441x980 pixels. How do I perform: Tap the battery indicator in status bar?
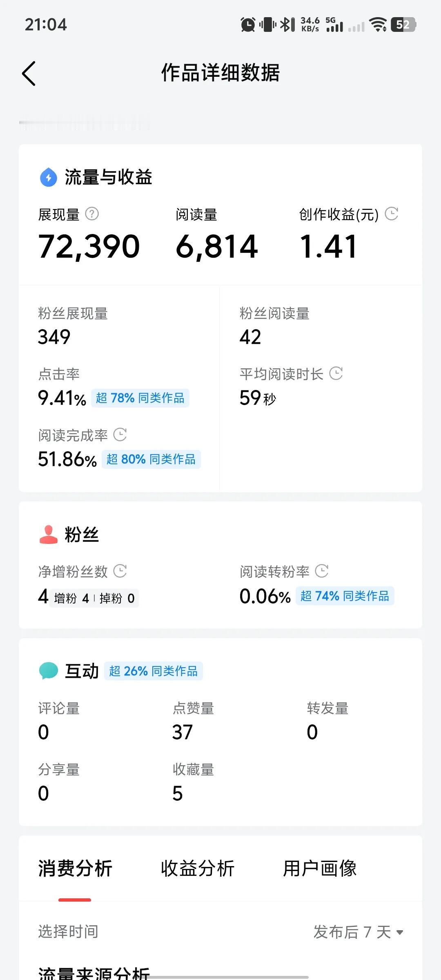click(403, 24)
